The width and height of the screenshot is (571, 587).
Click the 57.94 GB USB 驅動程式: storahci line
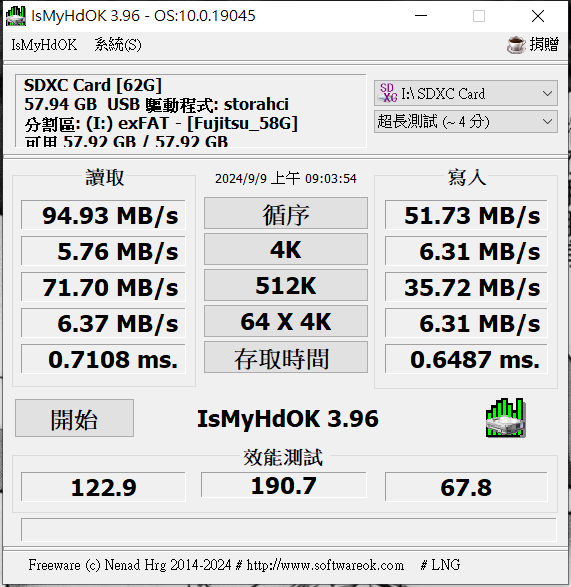(157, 104)
